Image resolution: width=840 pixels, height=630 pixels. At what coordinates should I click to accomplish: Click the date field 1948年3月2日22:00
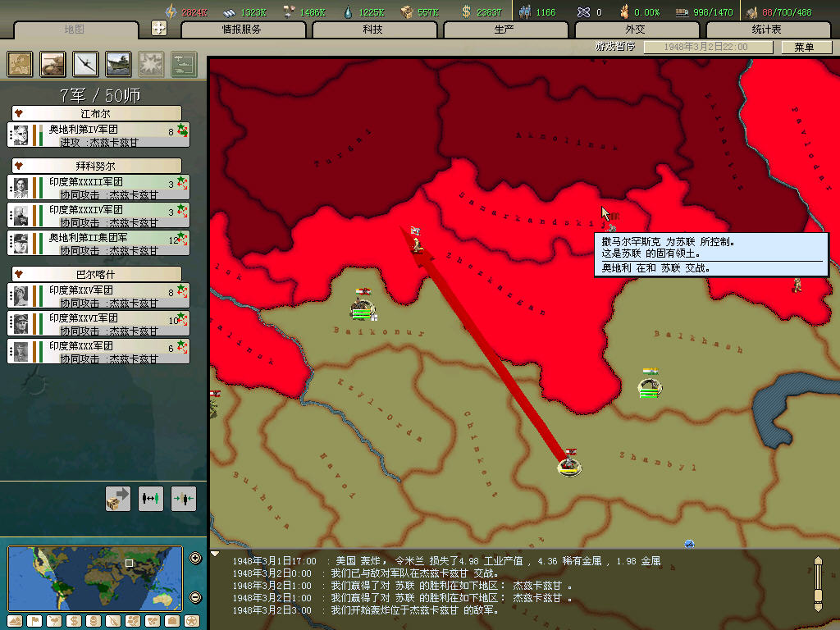pyautogui.click(x=708, y=47)
